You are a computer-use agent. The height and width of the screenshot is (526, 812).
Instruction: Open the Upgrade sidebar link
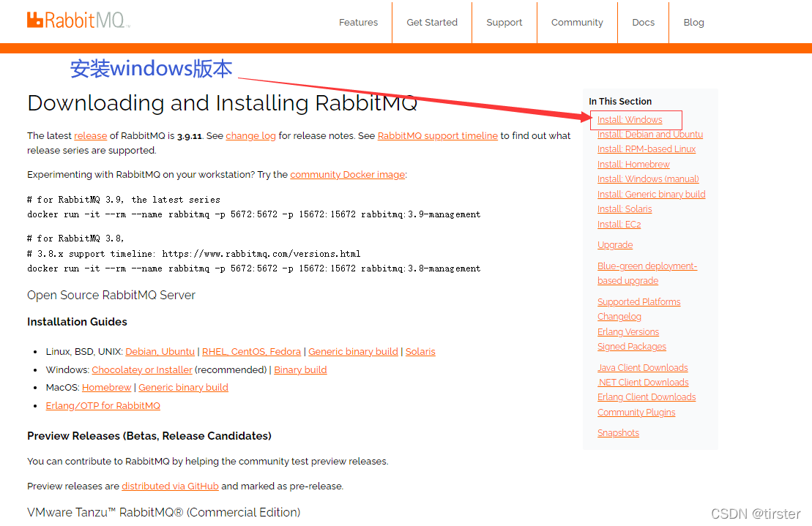click(615, 244)
